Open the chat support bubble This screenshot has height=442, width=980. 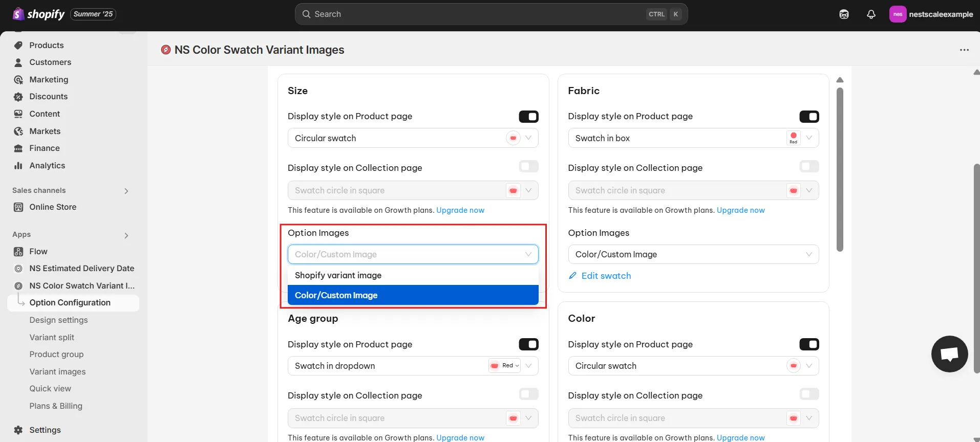(949, 354)
